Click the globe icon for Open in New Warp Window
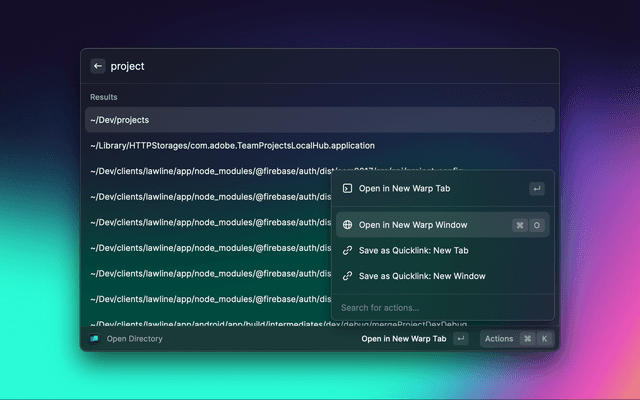 (x=347, y=225)
